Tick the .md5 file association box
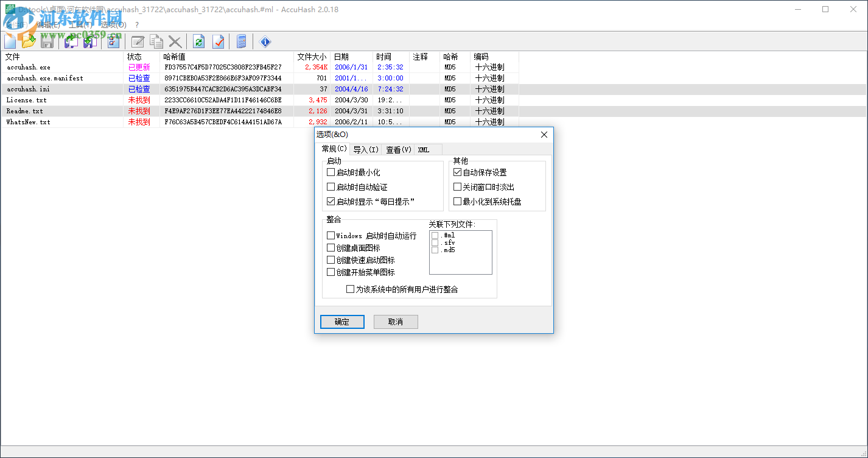This screenshot has height=458, width=868. pyautogui.click(x=435, y=250)
